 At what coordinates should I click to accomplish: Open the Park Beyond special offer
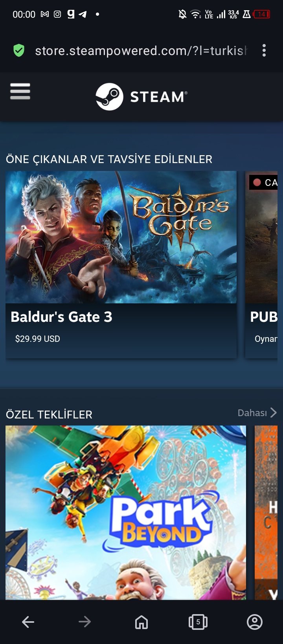tap(126, 513)
